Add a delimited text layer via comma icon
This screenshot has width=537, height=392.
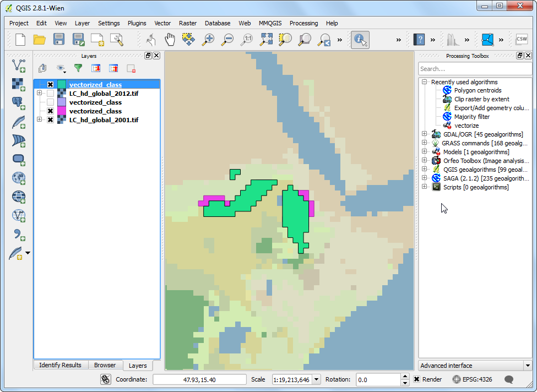pyautogui.click(x=19, y=235)
